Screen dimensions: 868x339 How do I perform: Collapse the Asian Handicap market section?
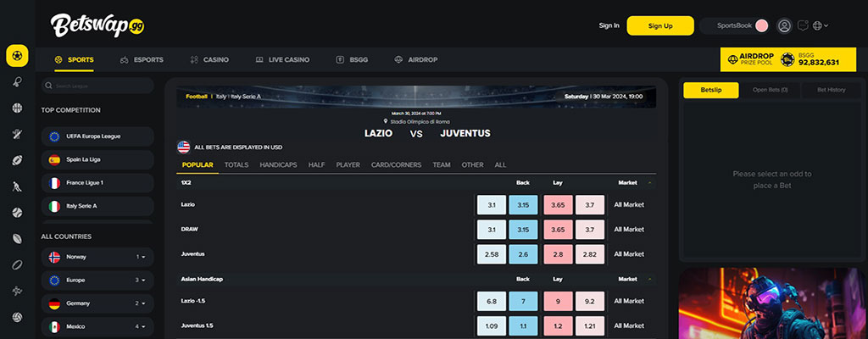pyautogui.click(x=649, y=279)
